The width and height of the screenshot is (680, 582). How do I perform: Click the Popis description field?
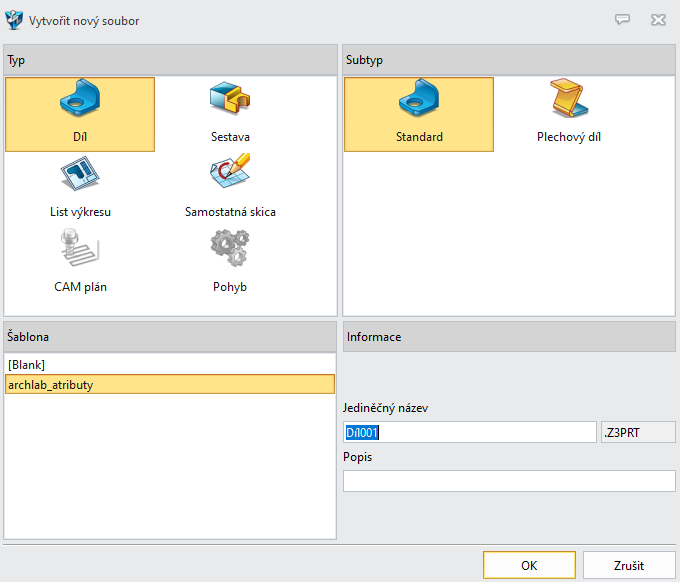(x=509, y=481)
